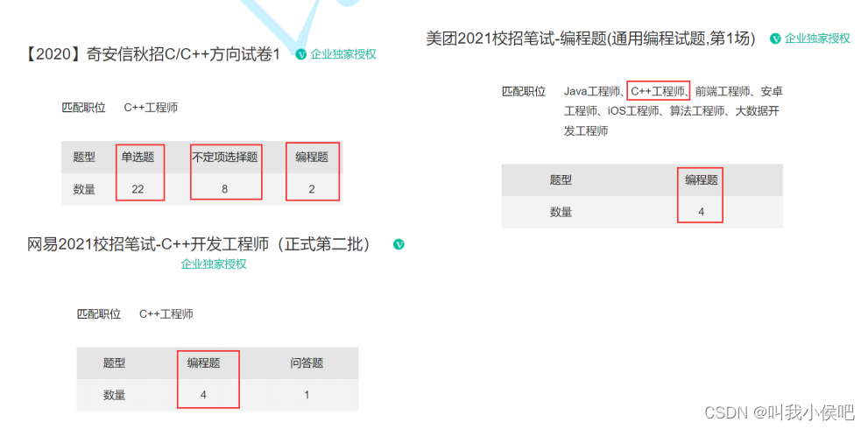Click the value 1 under 问答题

pos(307,395)
